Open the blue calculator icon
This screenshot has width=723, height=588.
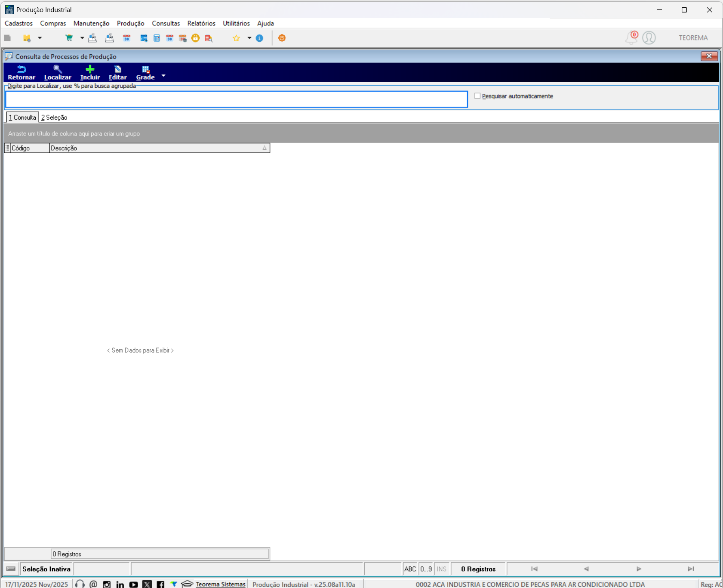point(157,38)
